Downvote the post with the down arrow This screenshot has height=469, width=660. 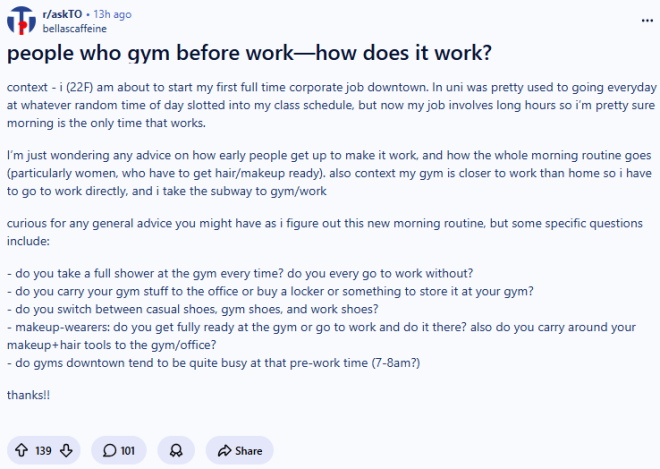[66, 450]
